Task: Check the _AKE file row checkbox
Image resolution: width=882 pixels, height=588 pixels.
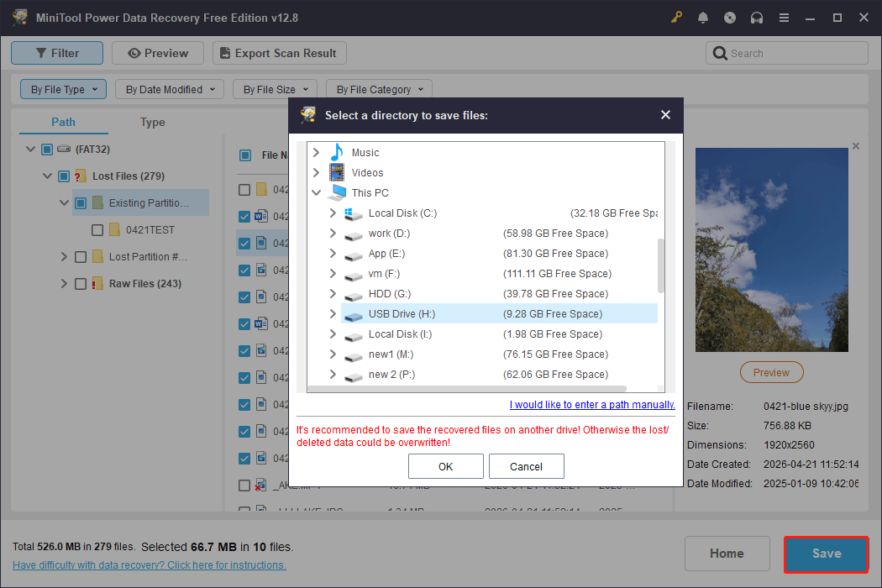Action: point(244,485)
